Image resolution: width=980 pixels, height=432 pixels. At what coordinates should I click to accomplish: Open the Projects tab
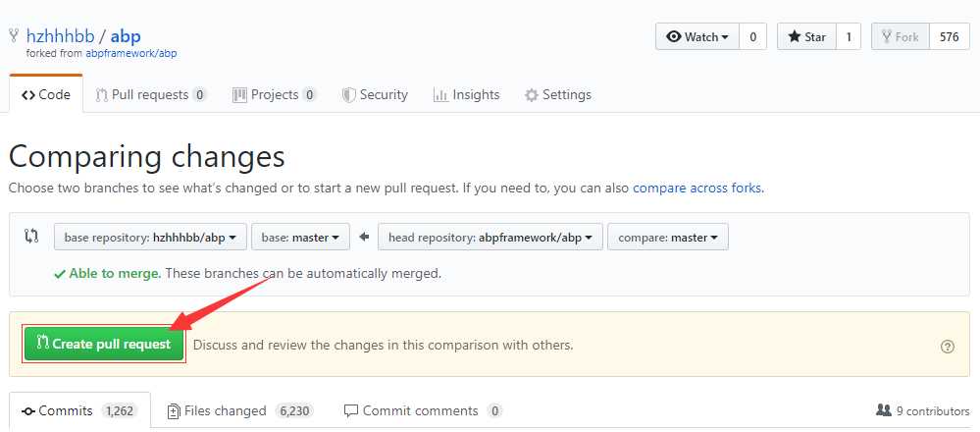pos(275,95)
